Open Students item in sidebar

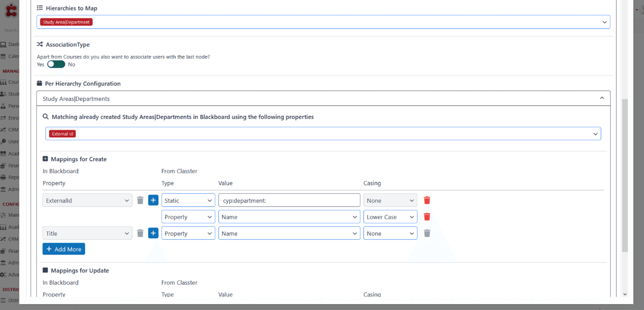[x=10, y=94]
